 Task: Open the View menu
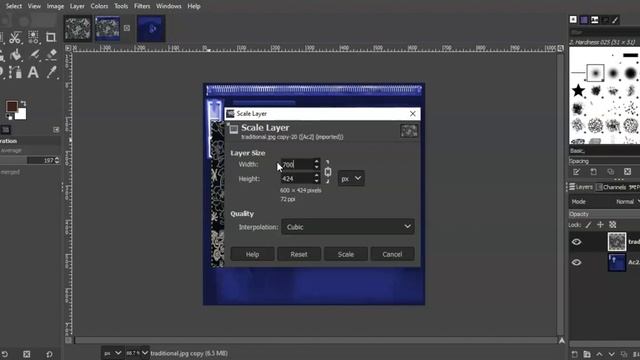[34, 6]
